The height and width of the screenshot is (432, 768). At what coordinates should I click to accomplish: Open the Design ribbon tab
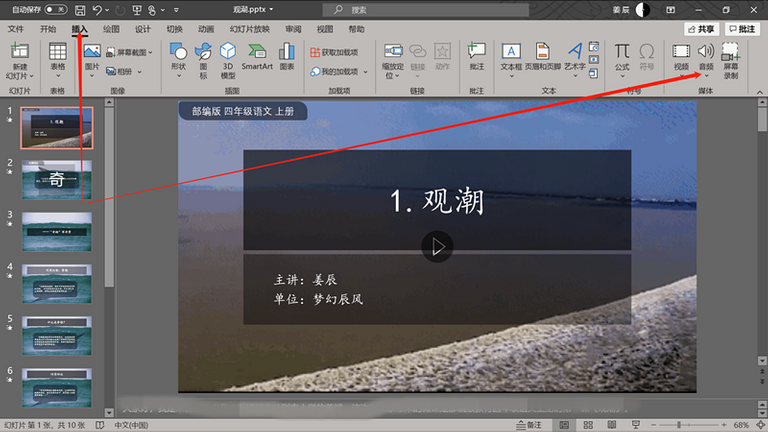[x=143, y=29]
